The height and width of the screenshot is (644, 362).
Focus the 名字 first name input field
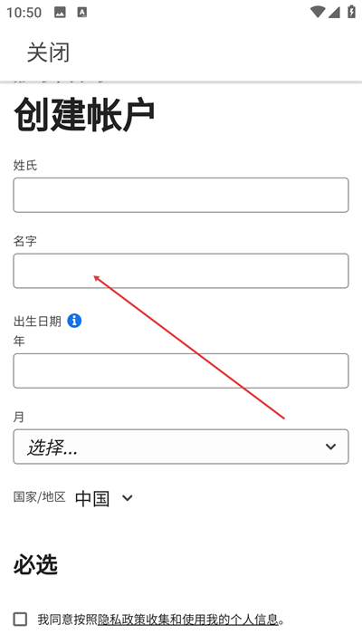pos(181,271)
